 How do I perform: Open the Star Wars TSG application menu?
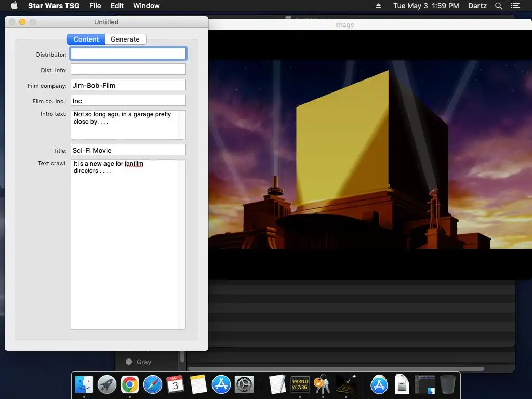(x=54, y=6)
